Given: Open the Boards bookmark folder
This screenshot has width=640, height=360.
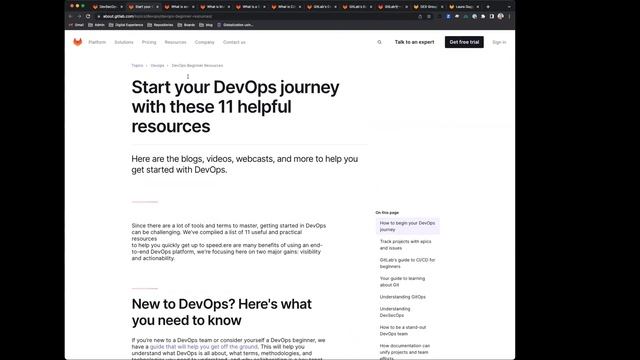Looking at the screenshot, I should (186, 25).
